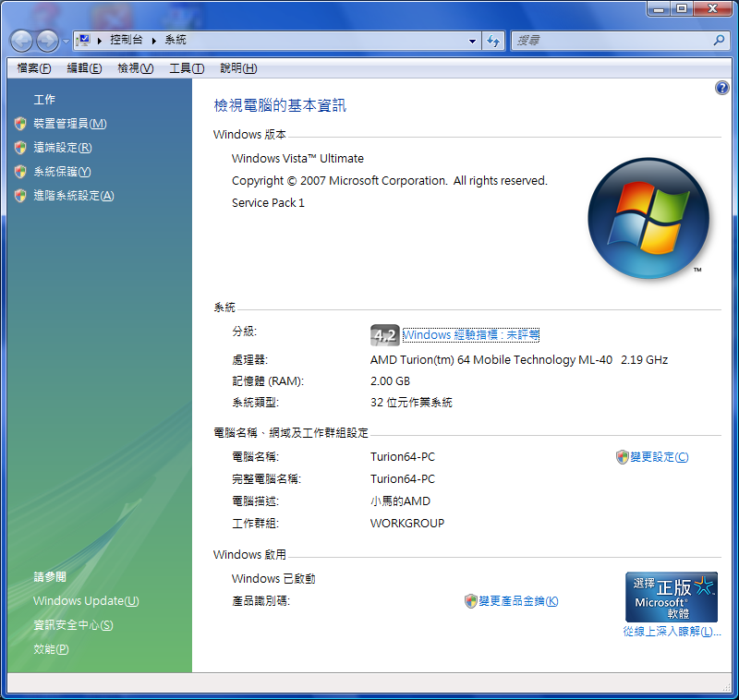Open recent pages dropdown beside navigation arrows
Image resolution: width=739 pixels, height=700 pixels.
[x=66, y=42]
